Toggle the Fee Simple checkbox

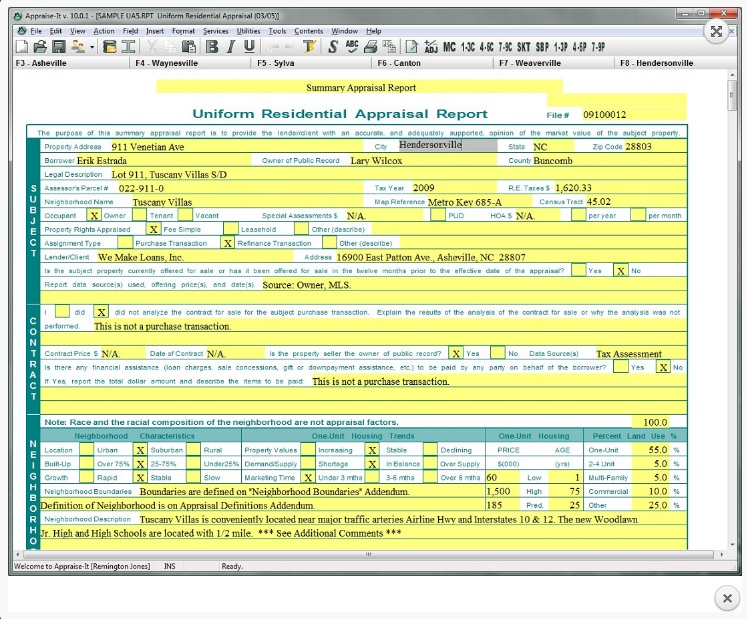tap(153, 229)
